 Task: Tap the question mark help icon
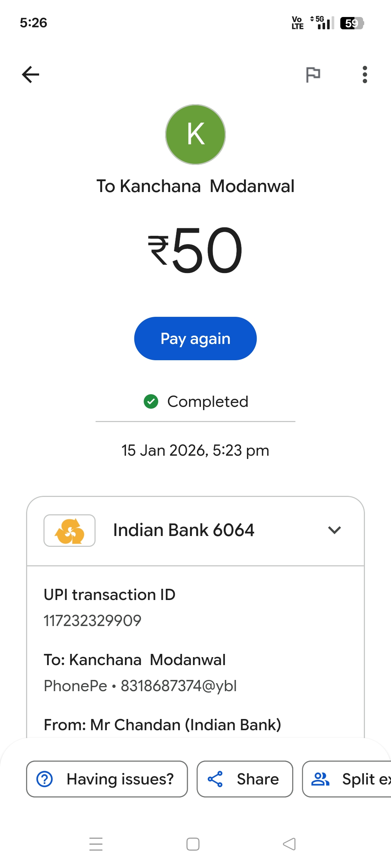click(45, 779)
